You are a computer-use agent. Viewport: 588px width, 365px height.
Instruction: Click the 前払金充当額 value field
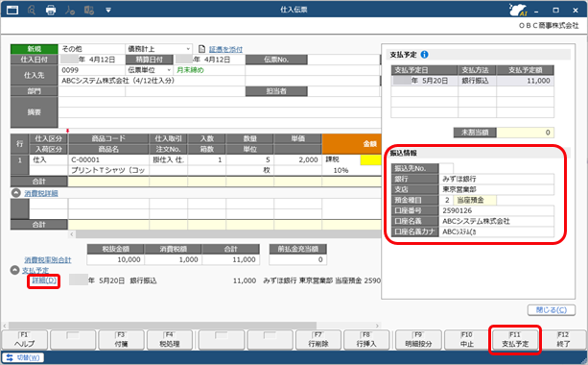(x=297, y=259)
